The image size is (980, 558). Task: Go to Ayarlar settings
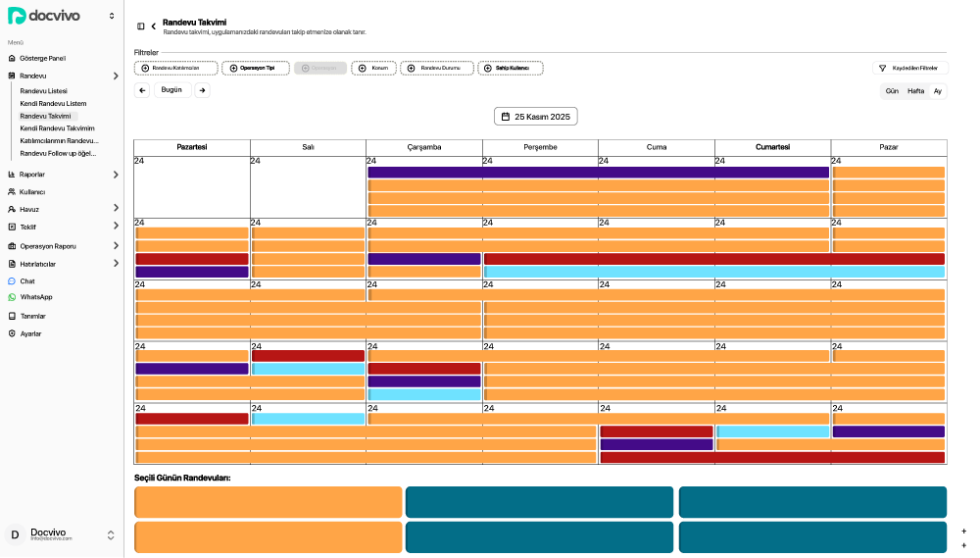point(30,334)
